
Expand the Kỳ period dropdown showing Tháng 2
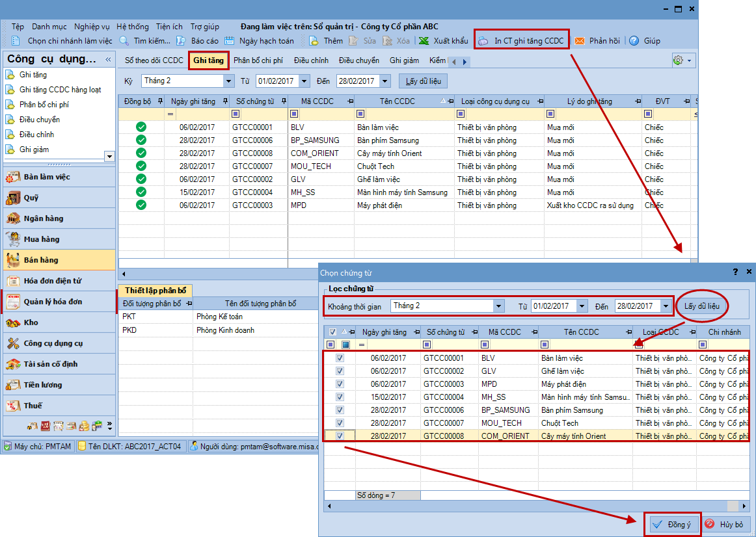[x=228, y=81]
